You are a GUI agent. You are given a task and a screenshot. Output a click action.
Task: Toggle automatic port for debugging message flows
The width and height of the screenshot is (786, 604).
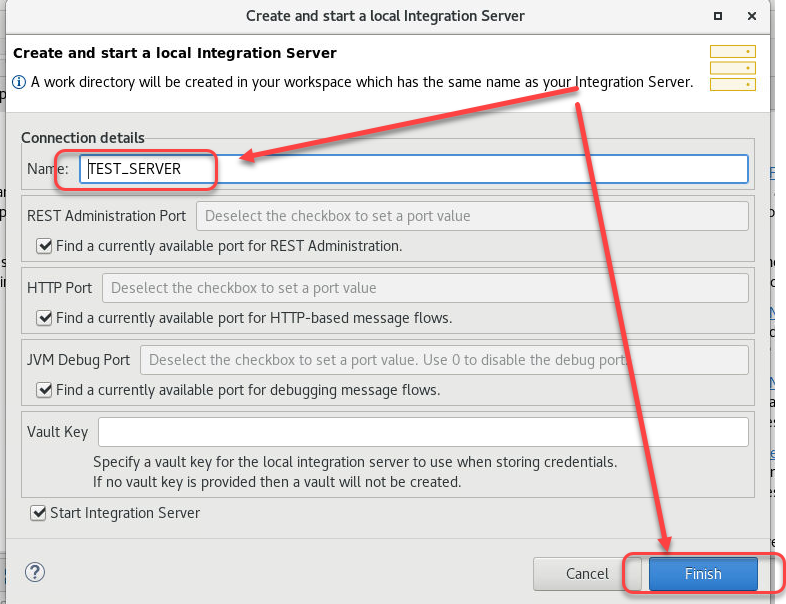pyautogui.click(x=44, y=390)
